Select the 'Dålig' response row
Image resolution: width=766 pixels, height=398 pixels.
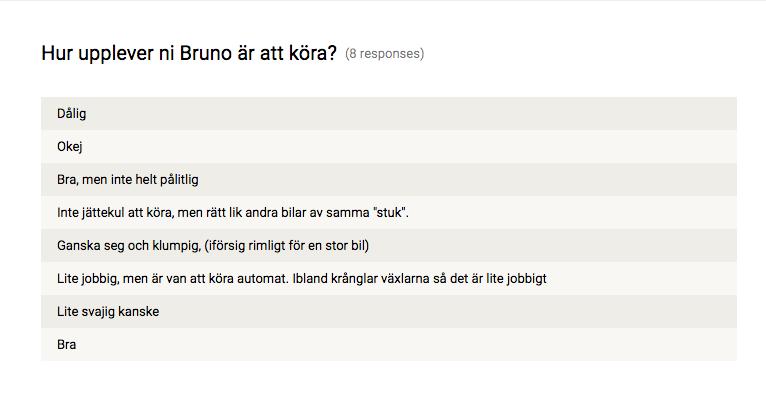point(389,113)
